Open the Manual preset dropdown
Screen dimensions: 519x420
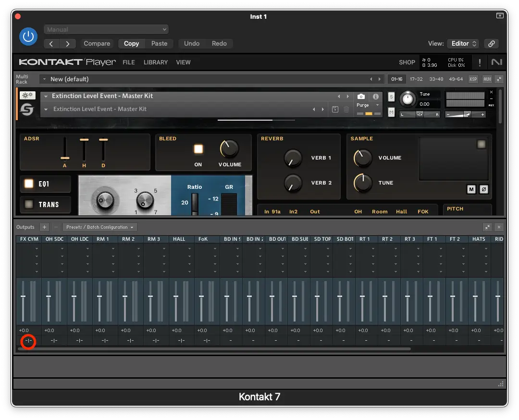click(106, 29)
